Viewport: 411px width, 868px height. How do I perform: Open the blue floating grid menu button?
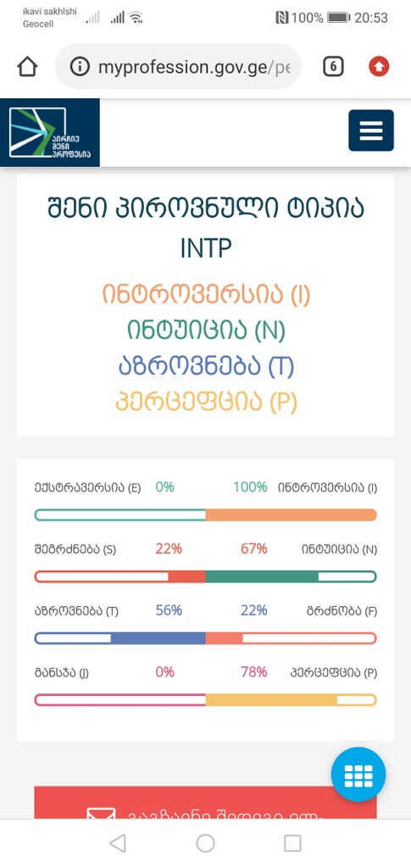358,775
